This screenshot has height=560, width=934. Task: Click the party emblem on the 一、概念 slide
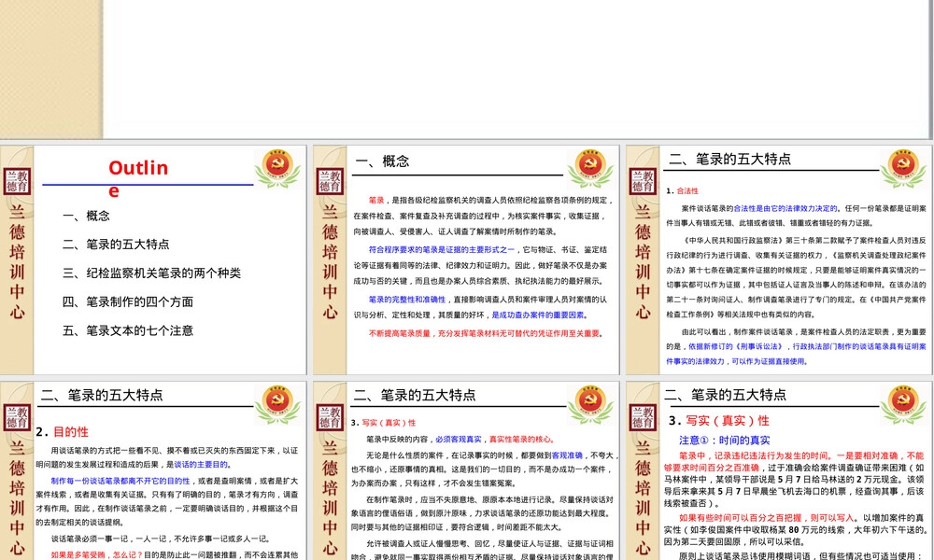(590, 168)
